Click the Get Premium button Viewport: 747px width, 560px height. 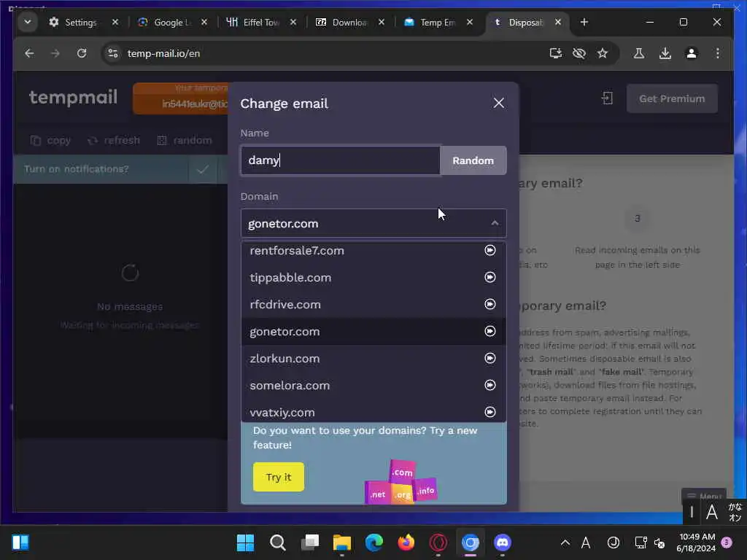672,98
